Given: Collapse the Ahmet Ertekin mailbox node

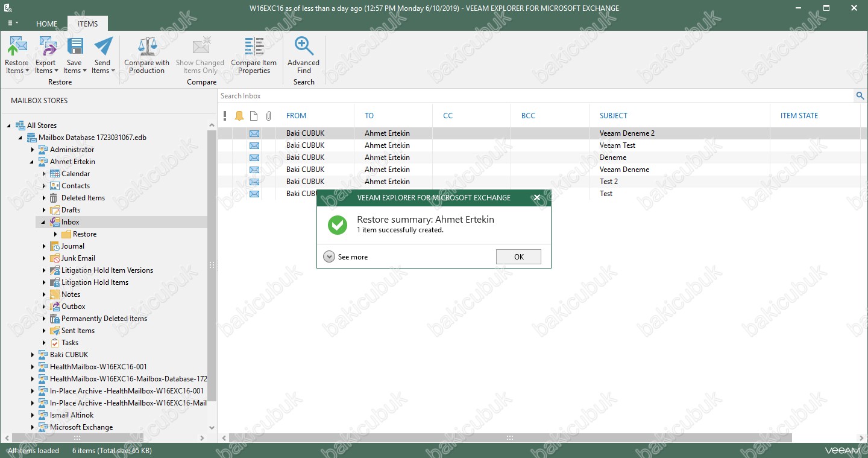Looking at the screenshot, I should coord(33,162).
